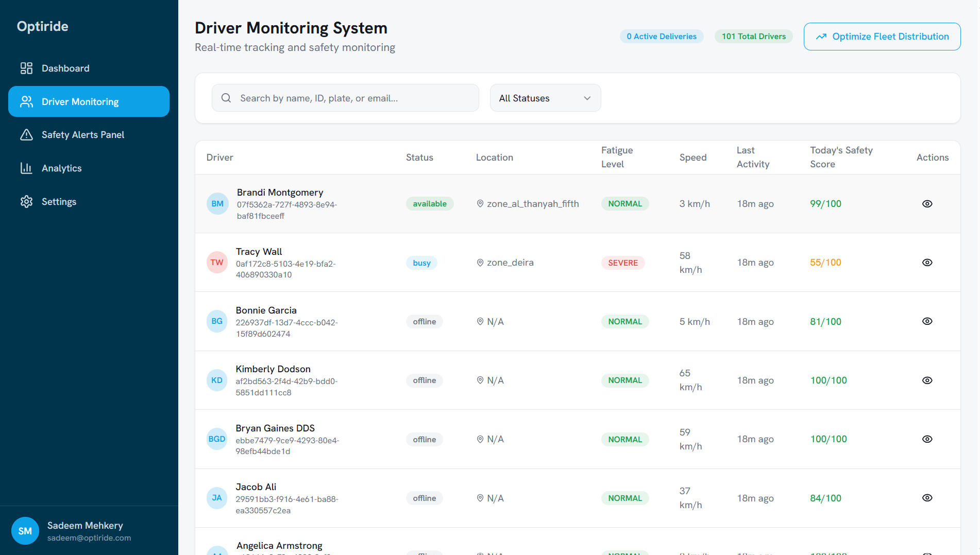Click eye icon in Jacob Ali's row

coord(927,498)
